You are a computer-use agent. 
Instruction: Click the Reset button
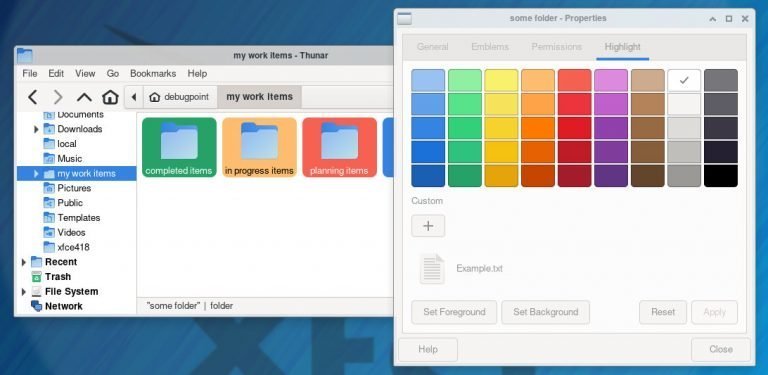pyautogui.click(x=663, y=312)
